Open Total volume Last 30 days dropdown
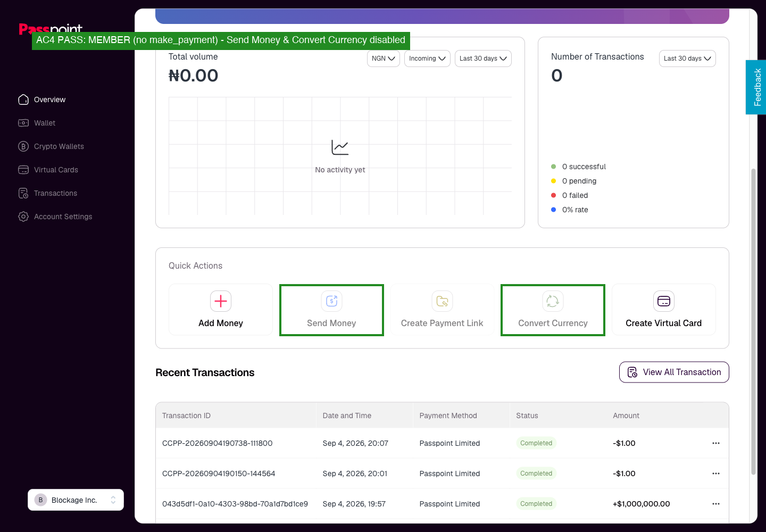766x532 pixels. 483,59
